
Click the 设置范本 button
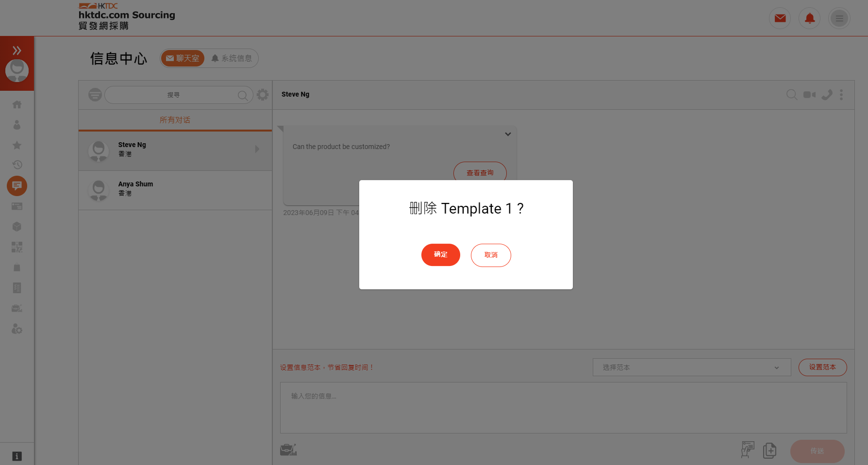[822, 367]
